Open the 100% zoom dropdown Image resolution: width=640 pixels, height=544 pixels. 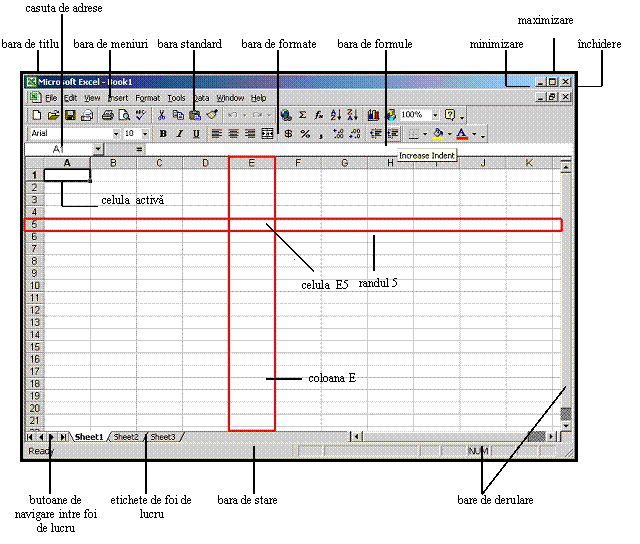(435, 116)
